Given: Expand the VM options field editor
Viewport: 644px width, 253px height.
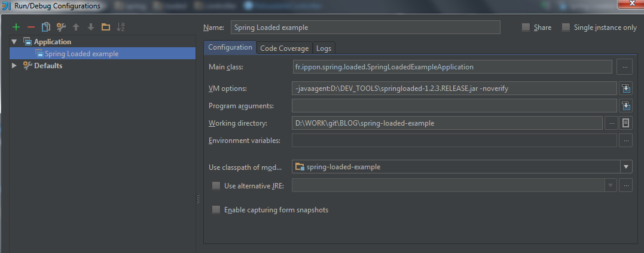Looking at the screenshot, I should click(x=626, y=89).
